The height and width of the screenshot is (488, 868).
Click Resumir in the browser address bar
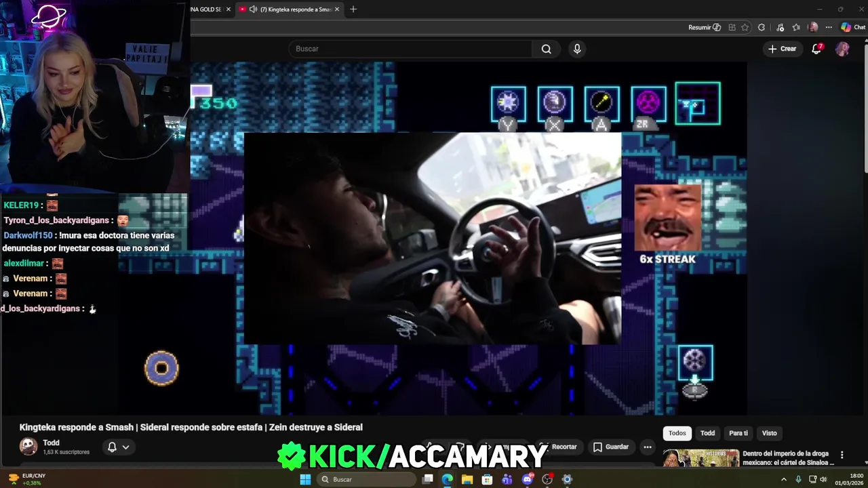coord(705,27)
